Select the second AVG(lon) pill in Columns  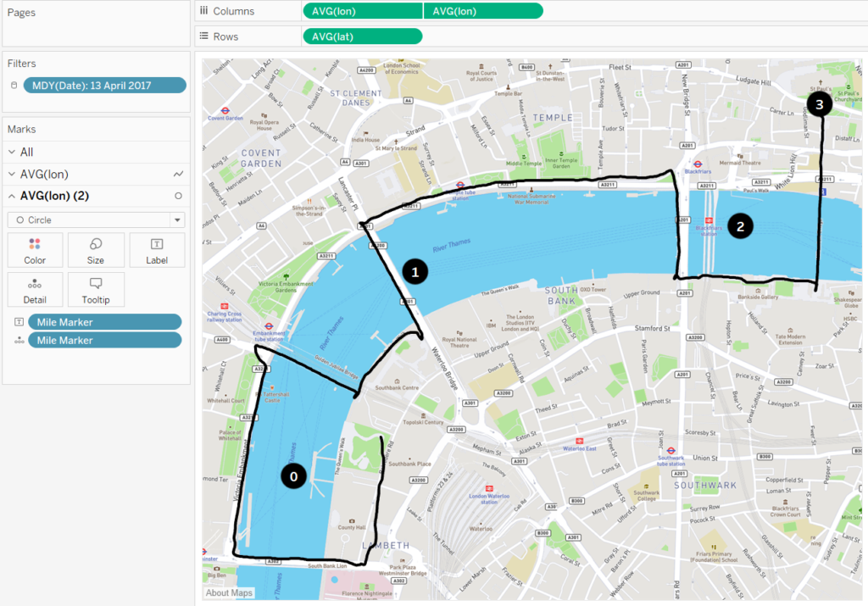[483, 11]
